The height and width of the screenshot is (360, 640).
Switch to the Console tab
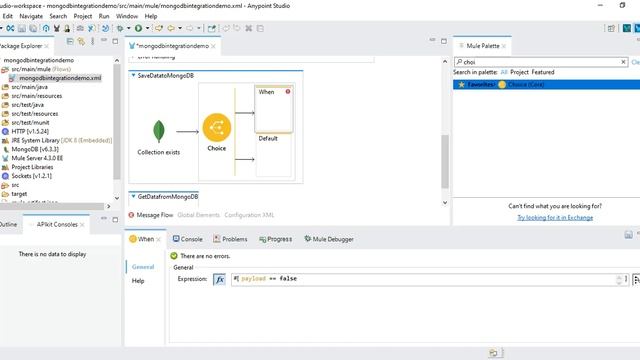[187, 239]
